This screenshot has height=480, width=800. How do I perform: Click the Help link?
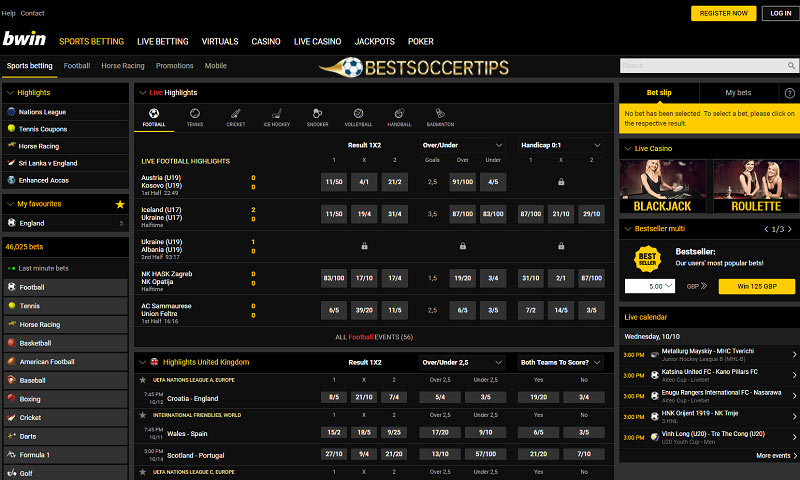(x=8, y=13)
